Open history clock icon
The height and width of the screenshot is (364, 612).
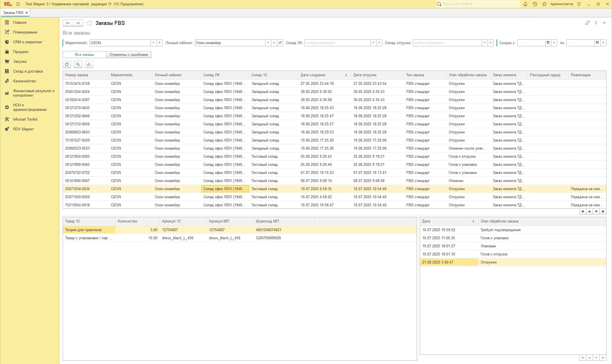coord(535,4)
